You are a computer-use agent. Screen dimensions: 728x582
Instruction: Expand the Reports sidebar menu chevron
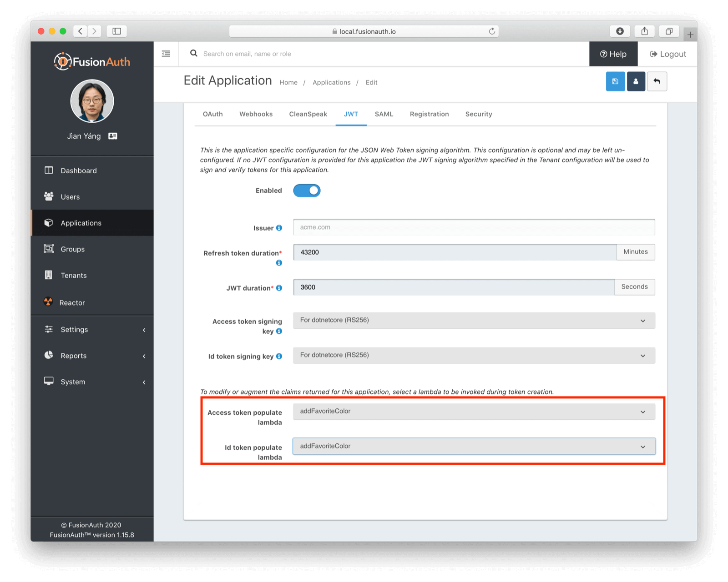144,356
